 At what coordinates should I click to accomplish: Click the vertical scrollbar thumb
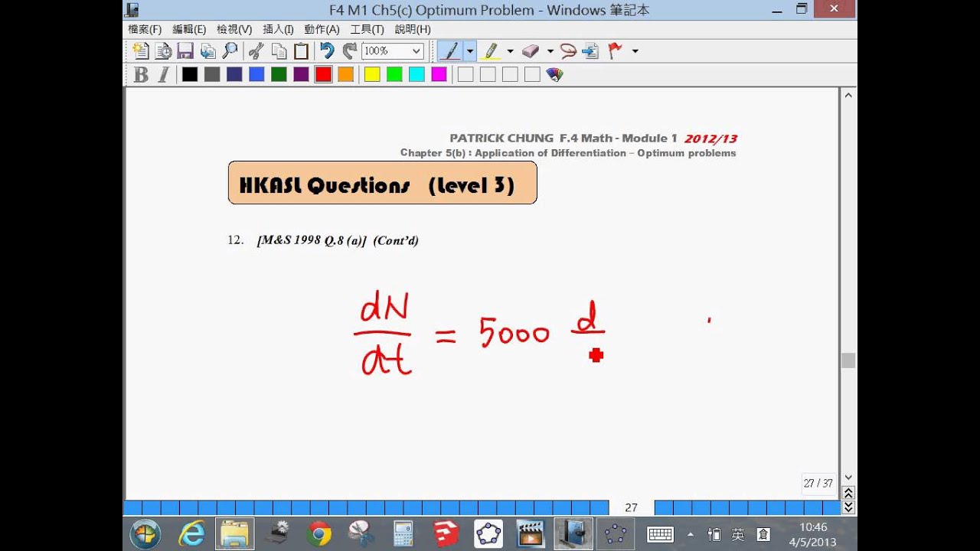coord(848,360)
